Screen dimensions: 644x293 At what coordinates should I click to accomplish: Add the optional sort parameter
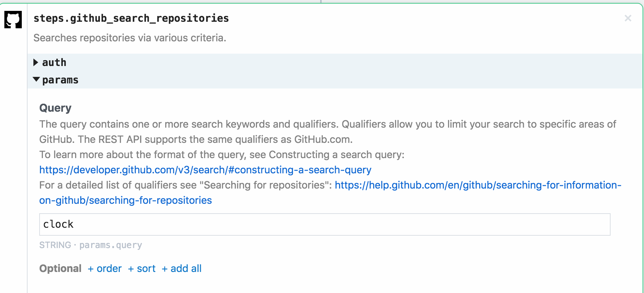142,268
